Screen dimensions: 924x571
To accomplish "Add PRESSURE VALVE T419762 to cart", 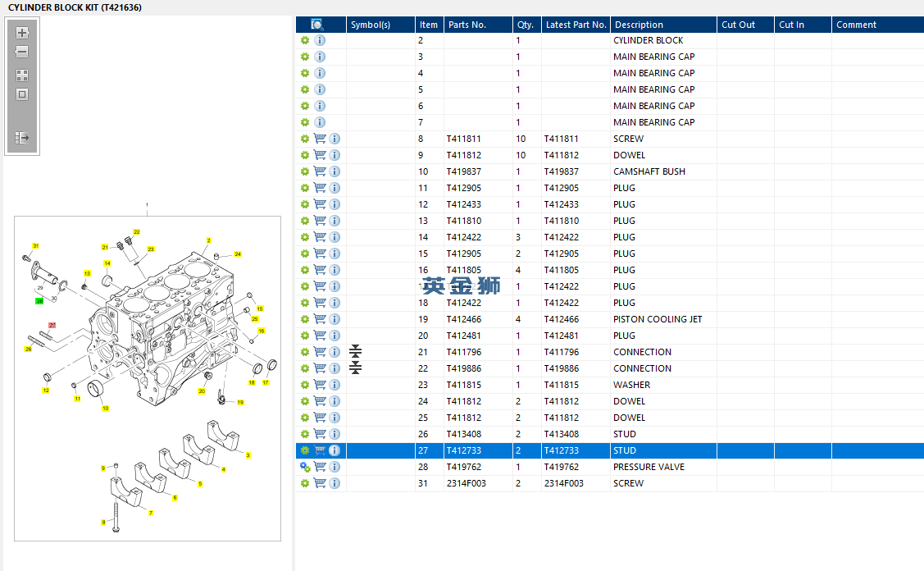I will click(320, 467).
